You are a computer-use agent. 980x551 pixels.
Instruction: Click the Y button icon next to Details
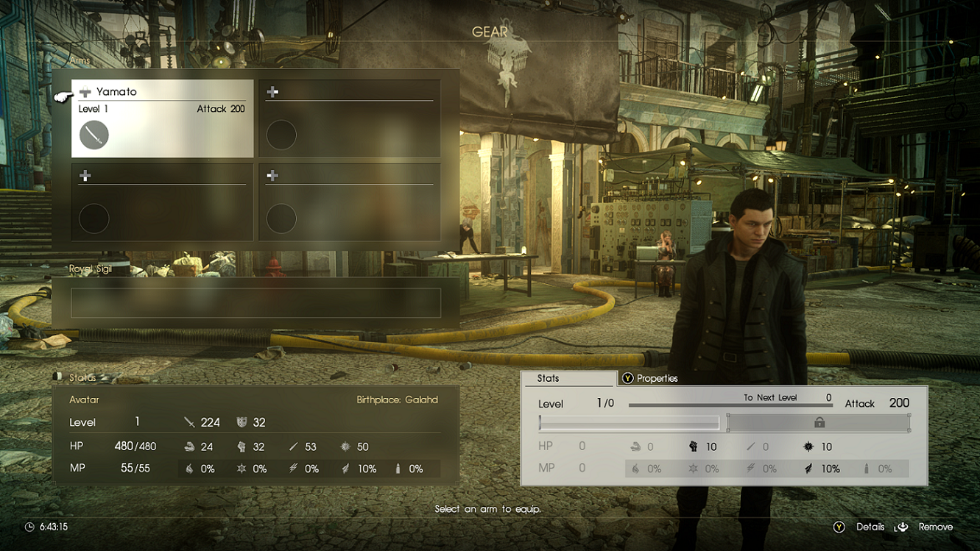click(x=839, y=527)
